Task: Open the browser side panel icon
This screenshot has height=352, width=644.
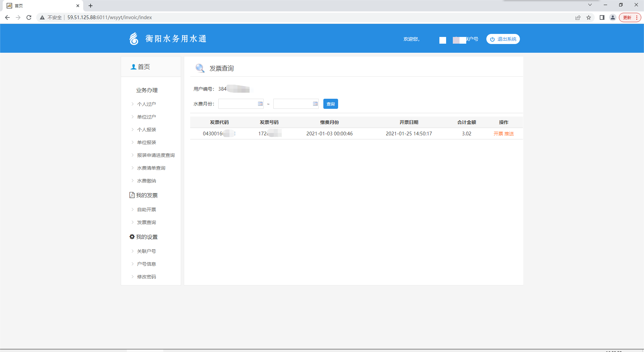Action: coord(602,17)
